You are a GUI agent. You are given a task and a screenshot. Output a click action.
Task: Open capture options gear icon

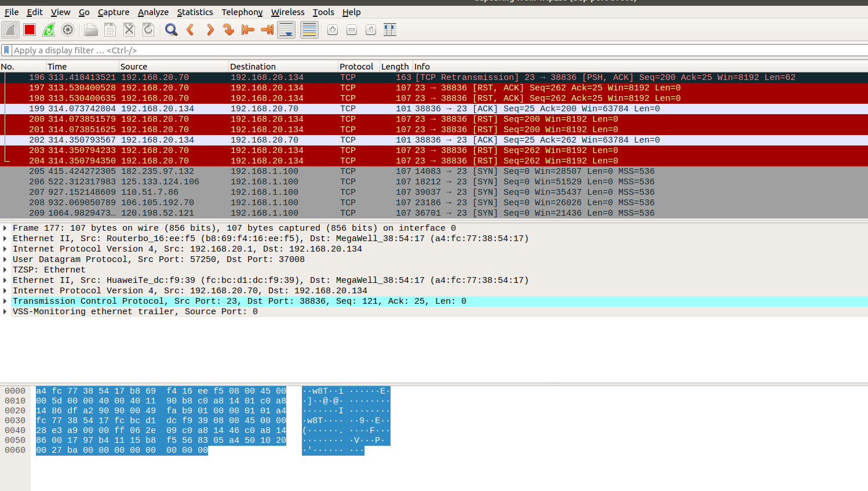pyautogui.click(x=68, y=30)
